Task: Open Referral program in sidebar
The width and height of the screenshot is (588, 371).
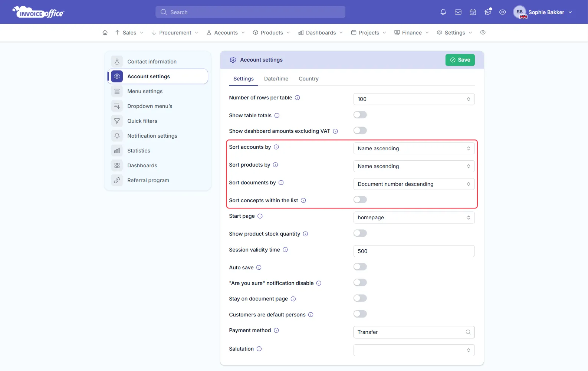Action: point(158,180)
